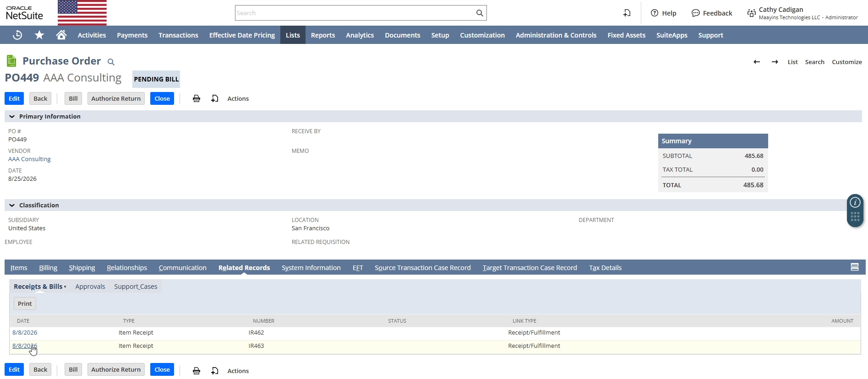
Task: Open the Recent Records clock icon
Action: point(17,35)
